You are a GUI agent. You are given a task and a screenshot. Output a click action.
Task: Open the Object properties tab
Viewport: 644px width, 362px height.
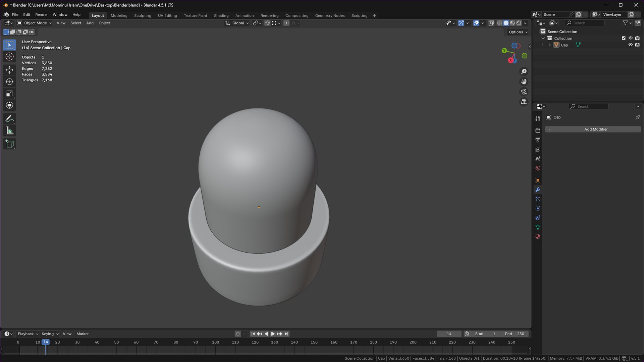[x=538, y=180]
